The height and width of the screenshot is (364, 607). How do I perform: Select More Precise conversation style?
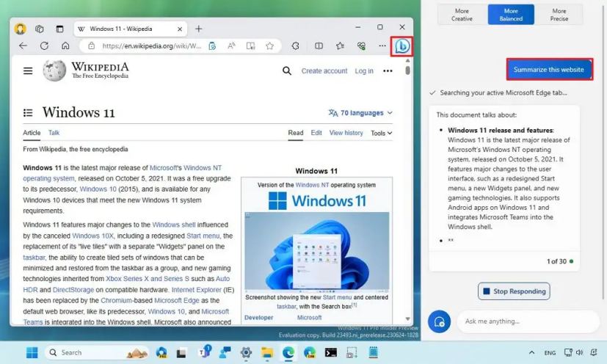point(559,15)
